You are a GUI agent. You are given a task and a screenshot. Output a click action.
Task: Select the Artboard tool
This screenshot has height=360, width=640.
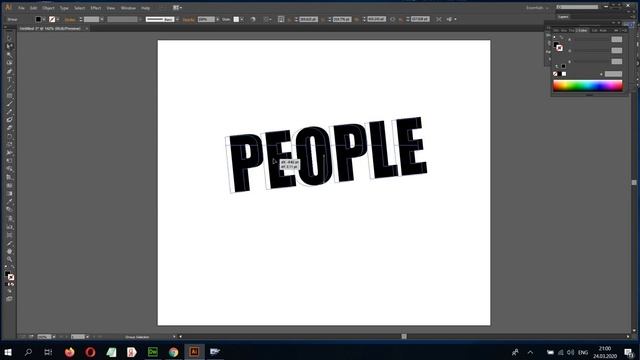click(9, 235)
